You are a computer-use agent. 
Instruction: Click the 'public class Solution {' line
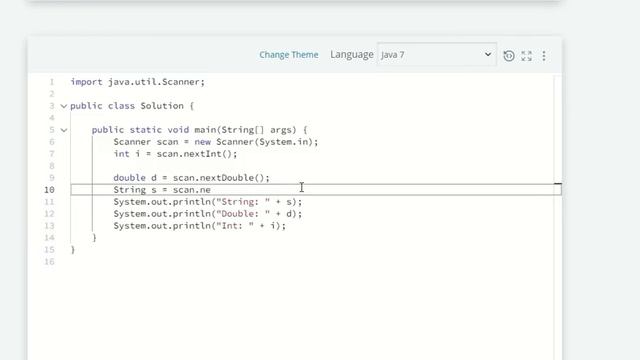132,106
